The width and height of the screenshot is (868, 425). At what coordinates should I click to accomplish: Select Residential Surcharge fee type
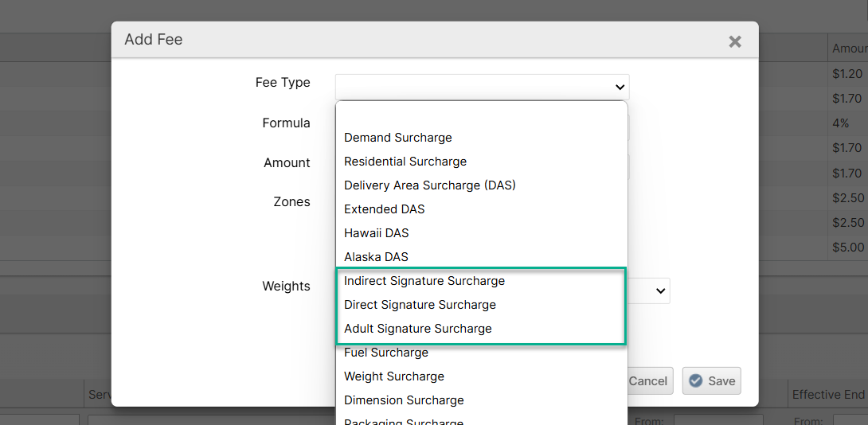point(405,162)
